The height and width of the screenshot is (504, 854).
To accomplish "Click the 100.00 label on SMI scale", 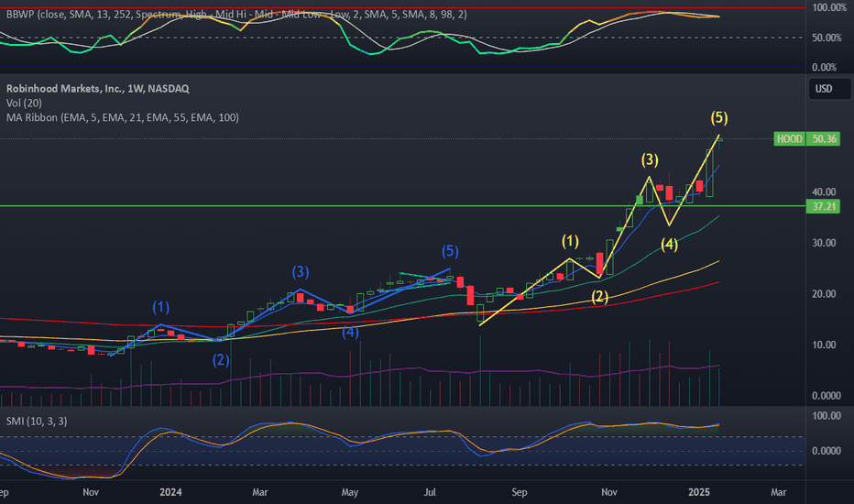I will (x=827, y=416).
